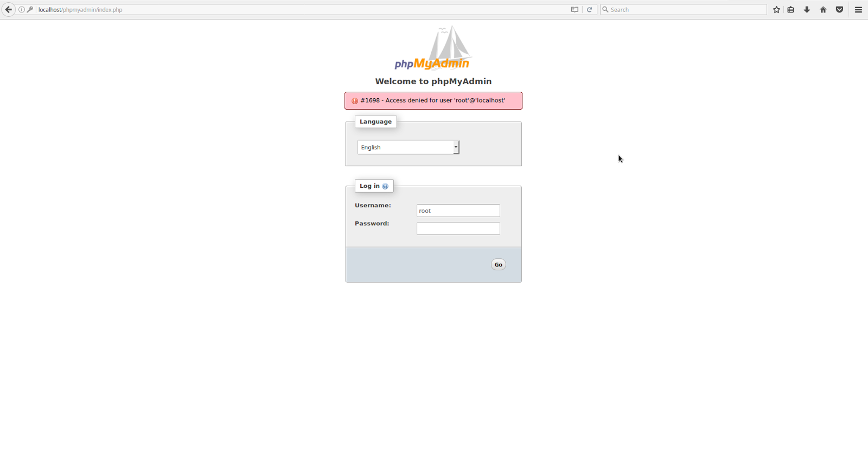Open the browser hamburger menu
The height and width of the screenshot is (451, 868).
(858, 10)
